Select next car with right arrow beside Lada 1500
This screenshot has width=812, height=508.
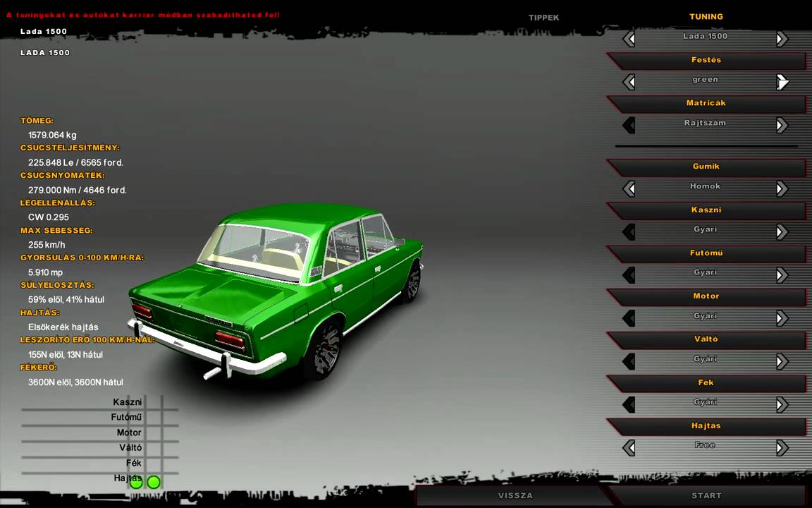coord(782,39)
